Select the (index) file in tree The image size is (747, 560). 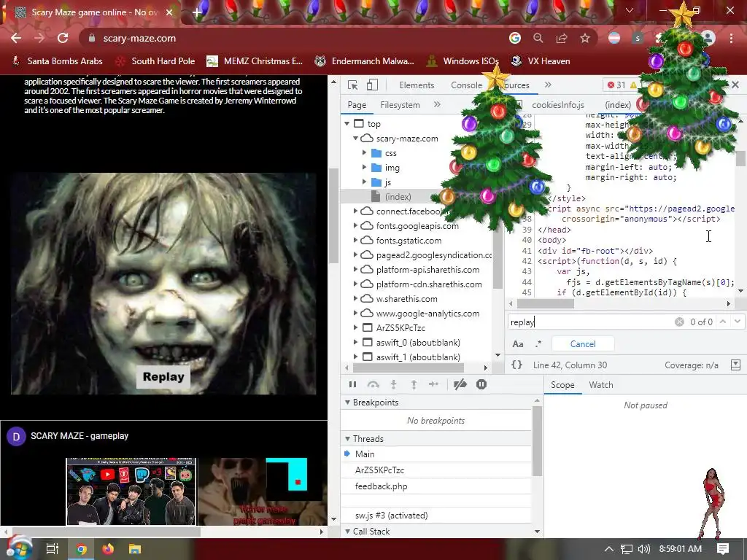click(398, 197)
